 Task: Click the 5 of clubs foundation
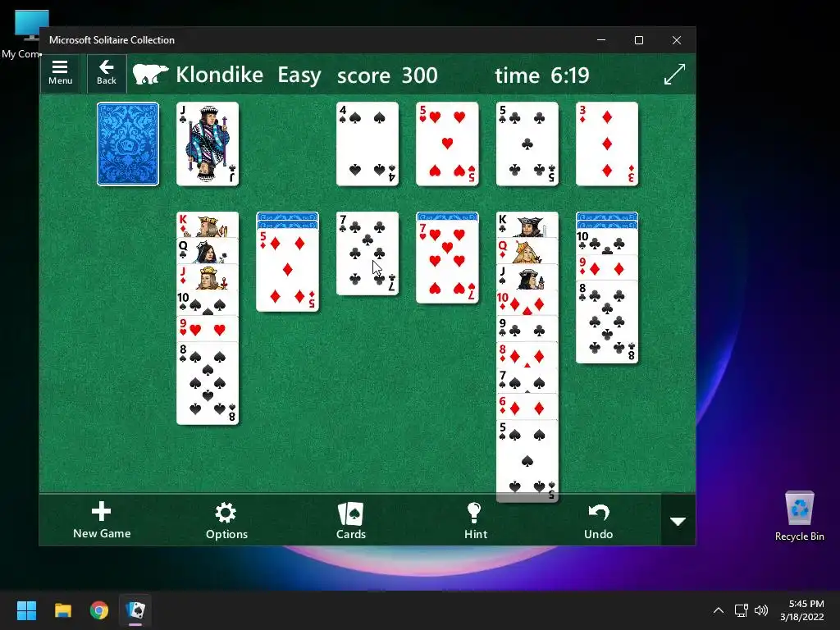pyautogui.click(x=527, y=144)
